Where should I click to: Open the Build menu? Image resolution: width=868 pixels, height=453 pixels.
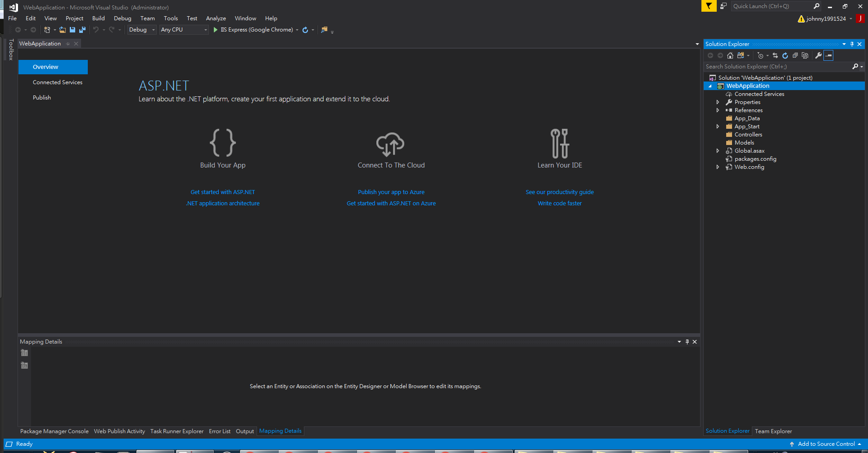(x=99, y=18)
